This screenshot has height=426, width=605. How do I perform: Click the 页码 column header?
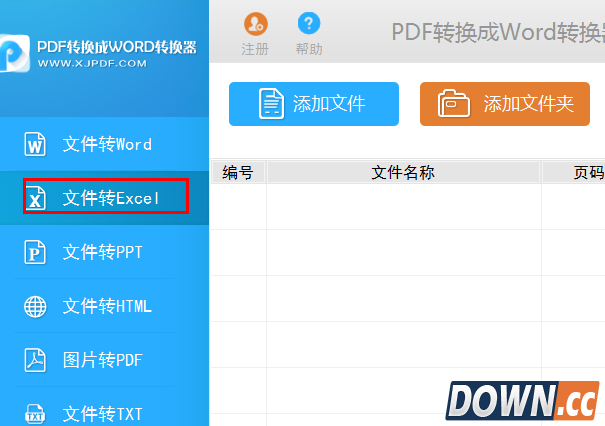(574, 172)
